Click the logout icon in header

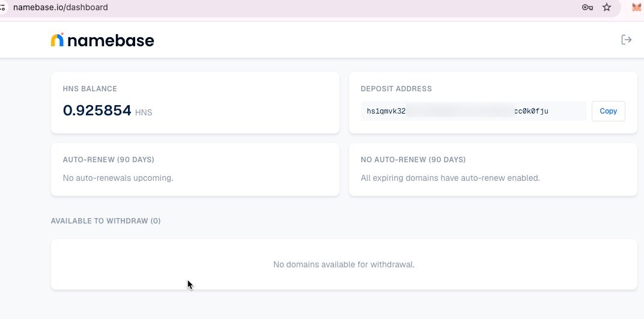tap(626, 40)
